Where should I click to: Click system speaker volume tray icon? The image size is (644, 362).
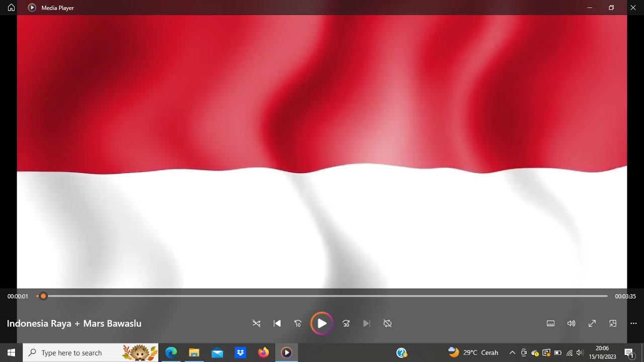pyautogui.click(x=581, y=353)
